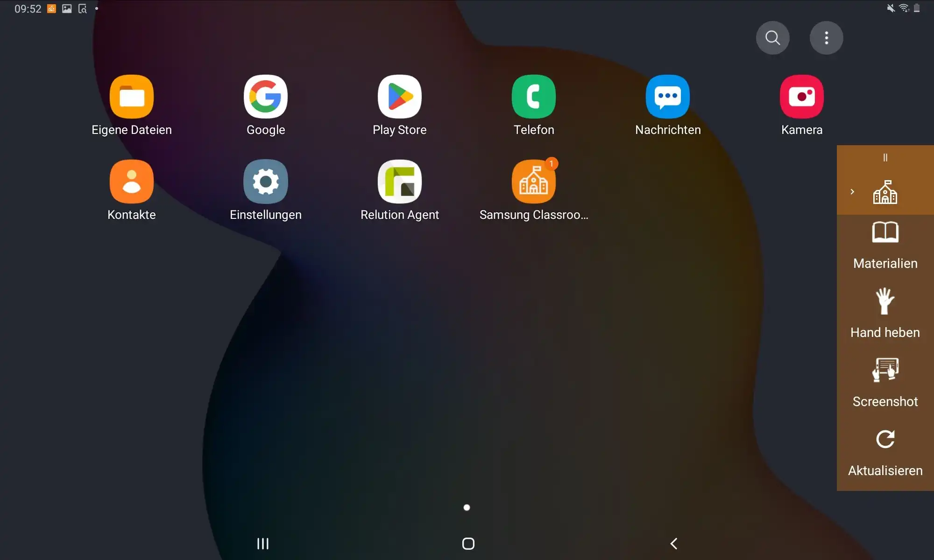Launch the Google app

click(266, 97)
